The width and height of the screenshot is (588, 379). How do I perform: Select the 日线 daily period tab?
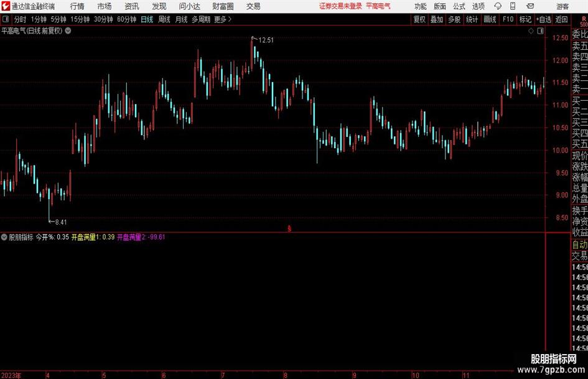coord(147,19)
